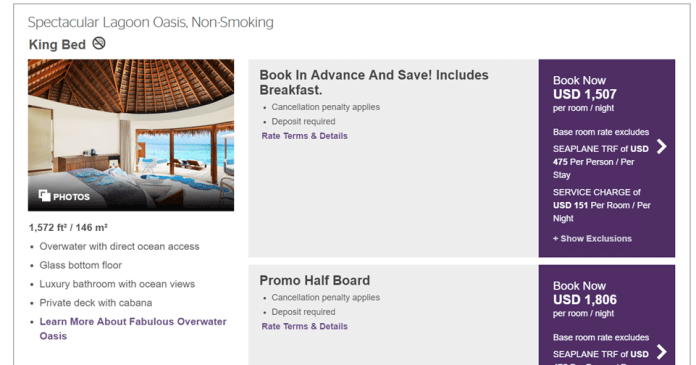The height and width of the screenshot is (365, 696).
Task: Click the King Bed label
Action: coord(57,44)
